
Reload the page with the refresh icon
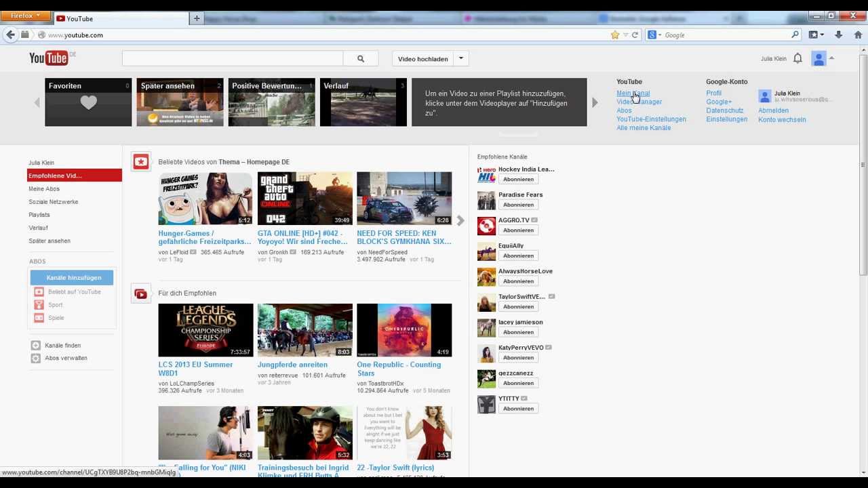[635, 35]
